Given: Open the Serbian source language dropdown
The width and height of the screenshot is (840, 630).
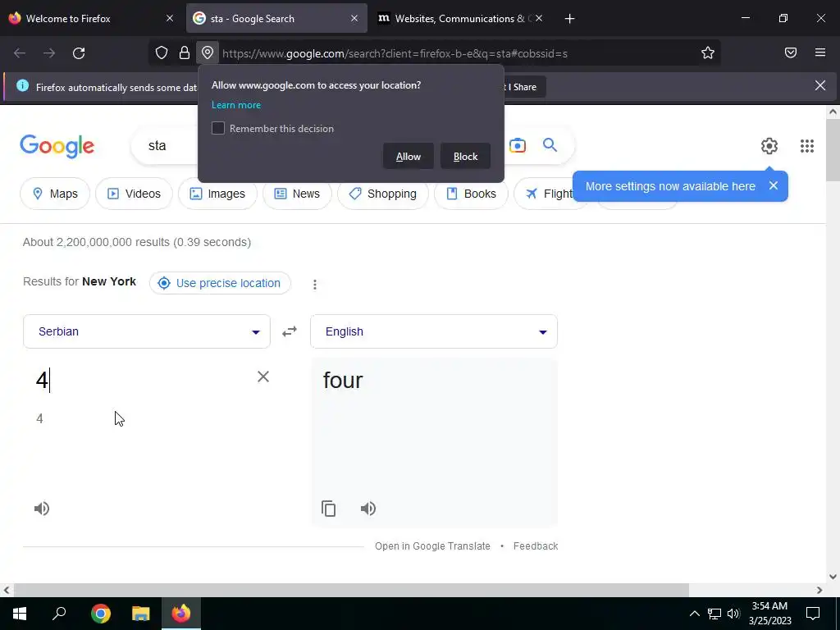Looking at the screenshot, I should coord(147,331).
